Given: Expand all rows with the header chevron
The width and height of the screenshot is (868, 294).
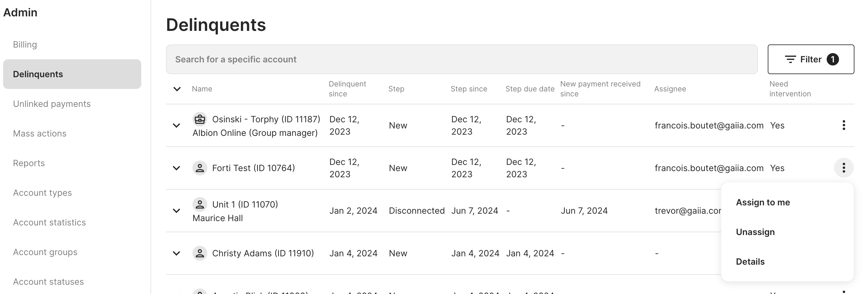Looking at the screenshot, I should 177,89.
